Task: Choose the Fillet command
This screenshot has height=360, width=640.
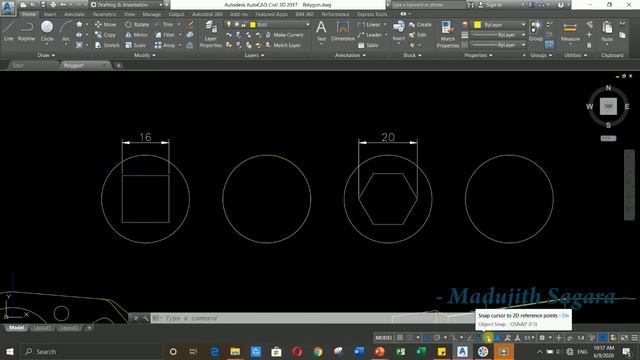Action: (x=165, y=35)
